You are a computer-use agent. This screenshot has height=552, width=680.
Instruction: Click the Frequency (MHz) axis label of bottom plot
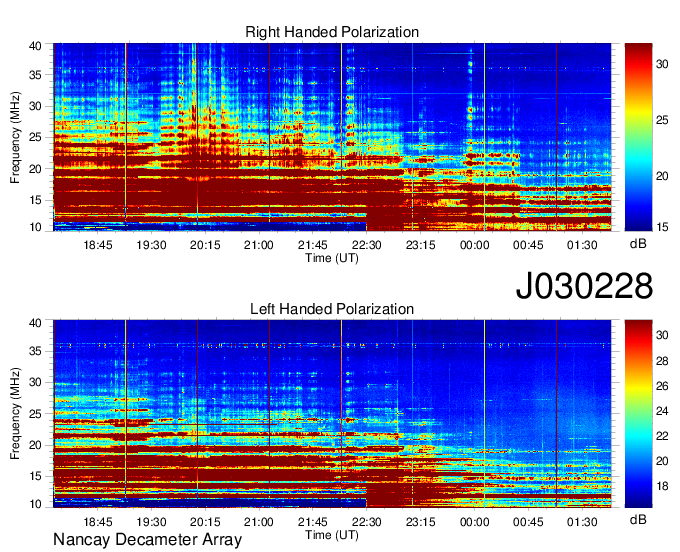tap(15, 414)
